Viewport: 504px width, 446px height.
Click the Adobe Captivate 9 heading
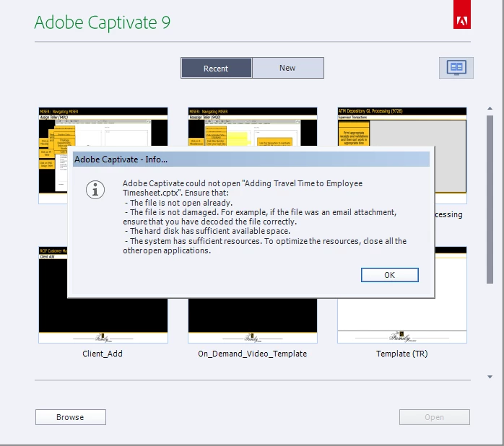click(x=103, y=22)
